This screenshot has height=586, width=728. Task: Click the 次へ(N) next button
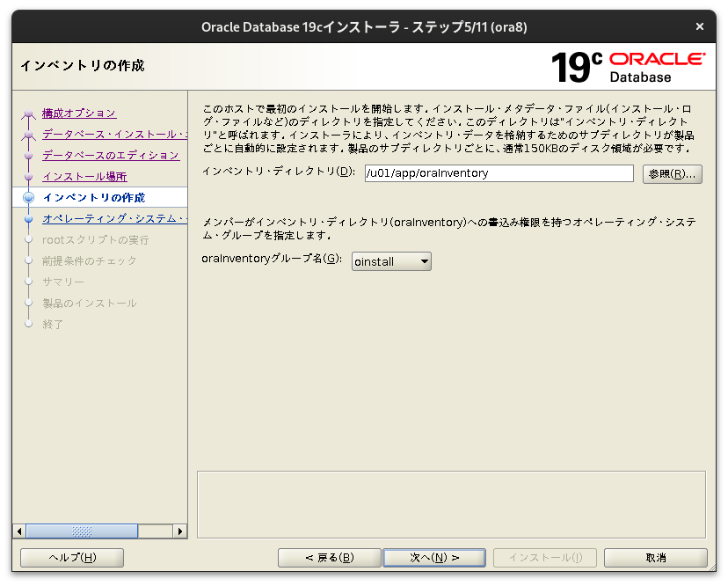[x=433, y=557]
